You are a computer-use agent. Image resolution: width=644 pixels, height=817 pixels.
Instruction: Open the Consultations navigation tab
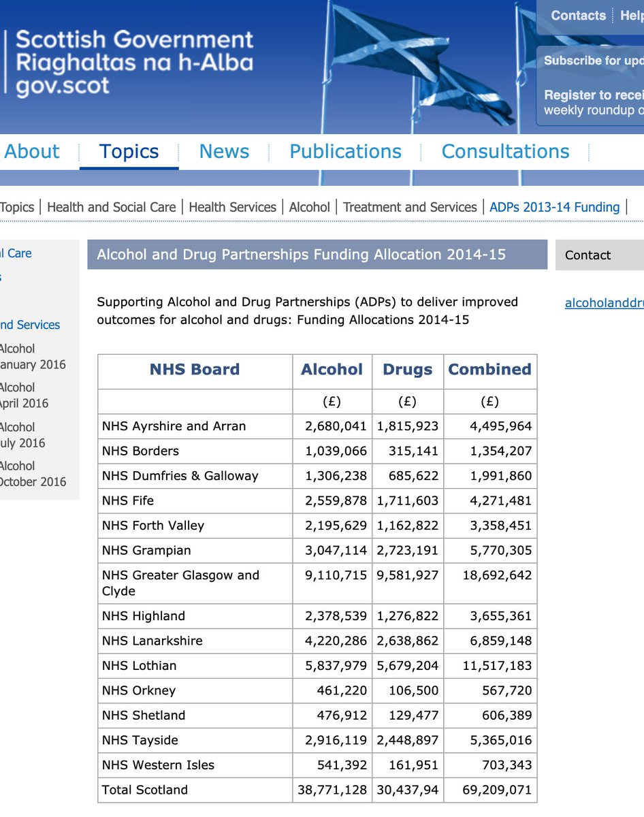[506, 151]
